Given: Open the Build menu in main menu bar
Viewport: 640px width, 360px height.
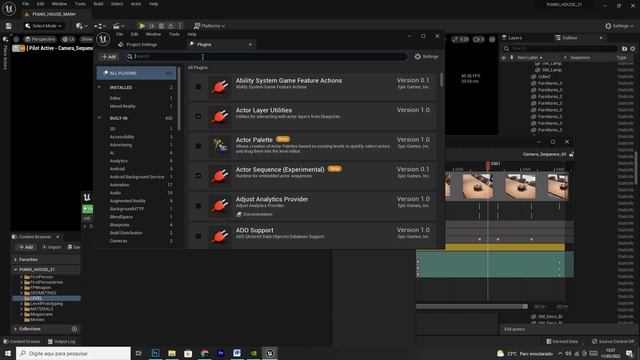Looking at the screenshot, I should [x=98, y=4].
